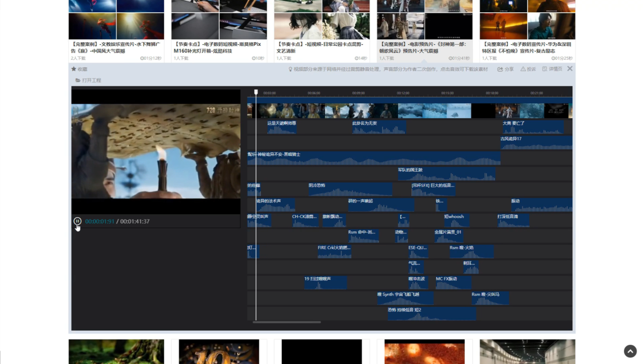Select the 静空灵叫声 audio clip
This screenshot has width=643, height=364.
(259, 220)
